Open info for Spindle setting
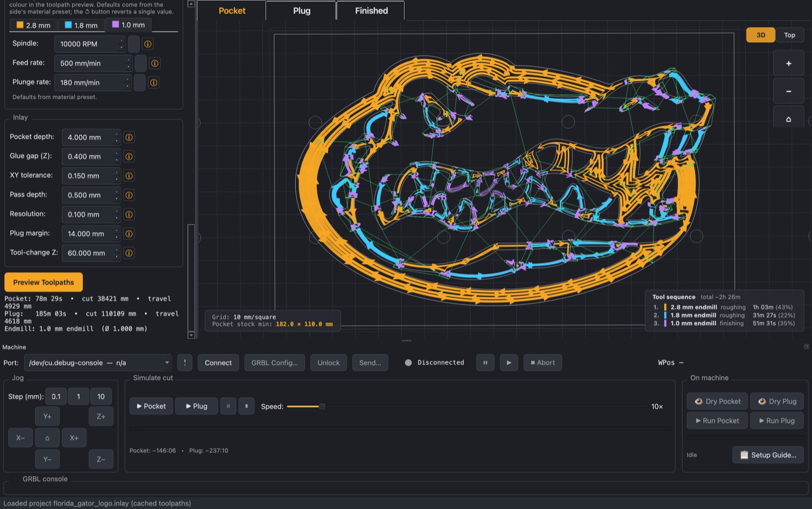The width and height of the screenshot is (812, 509). 148,44
